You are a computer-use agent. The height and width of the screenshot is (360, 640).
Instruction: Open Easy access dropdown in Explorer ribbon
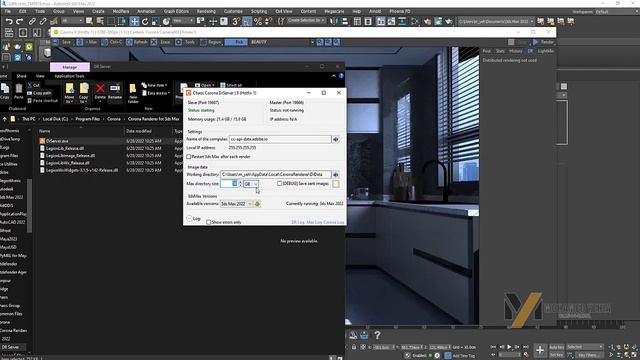[156, 93]
